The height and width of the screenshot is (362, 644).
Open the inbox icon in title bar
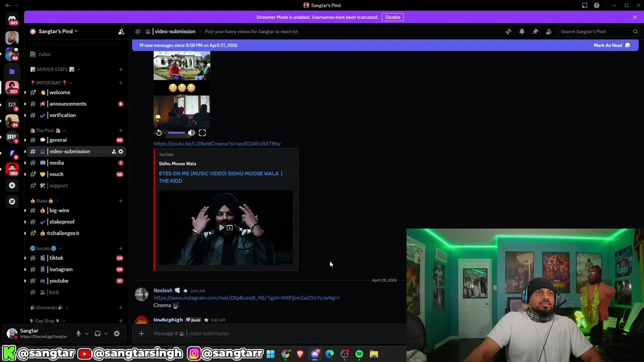585,6
